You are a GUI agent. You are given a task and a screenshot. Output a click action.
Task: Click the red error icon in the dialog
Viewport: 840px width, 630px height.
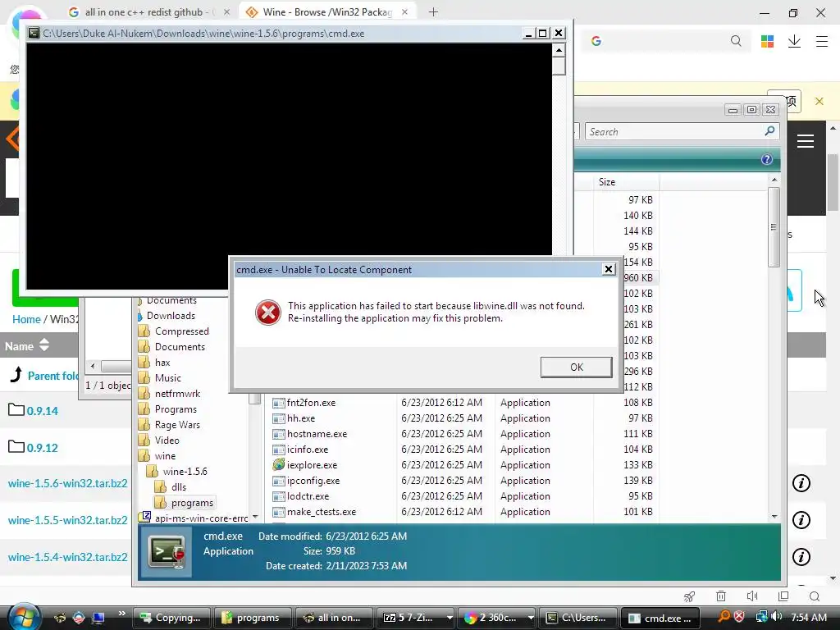point(268,313)
